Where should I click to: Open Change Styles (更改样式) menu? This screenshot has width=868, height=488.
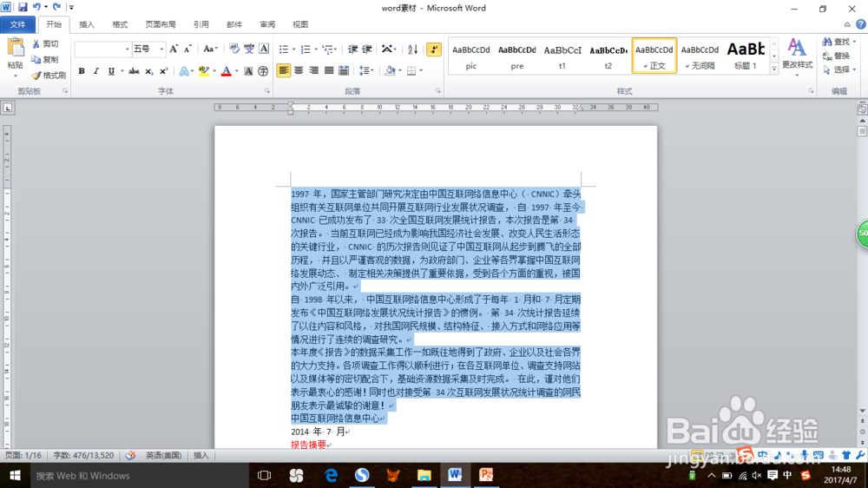tap(797, 56)
